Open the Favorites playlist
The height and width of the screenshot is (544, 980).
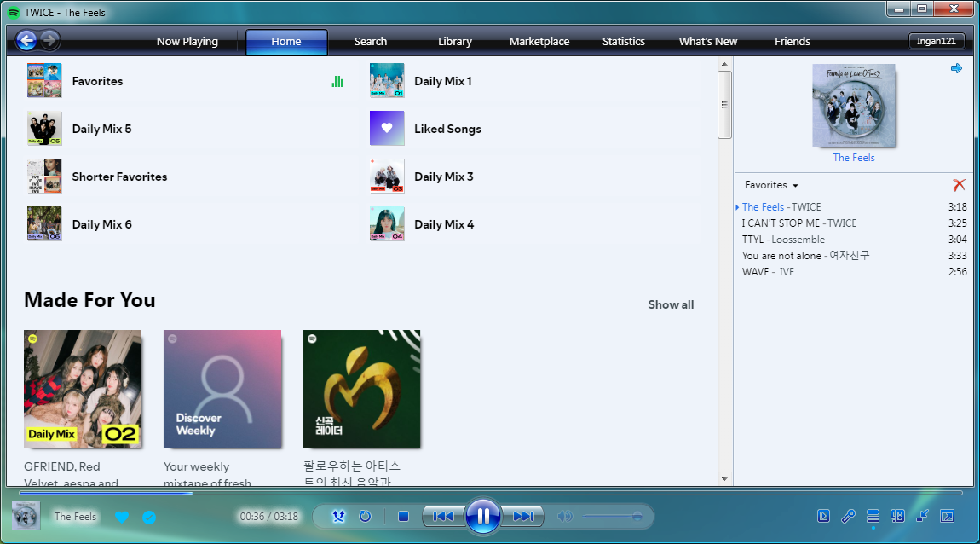click(x=191, y=81)
